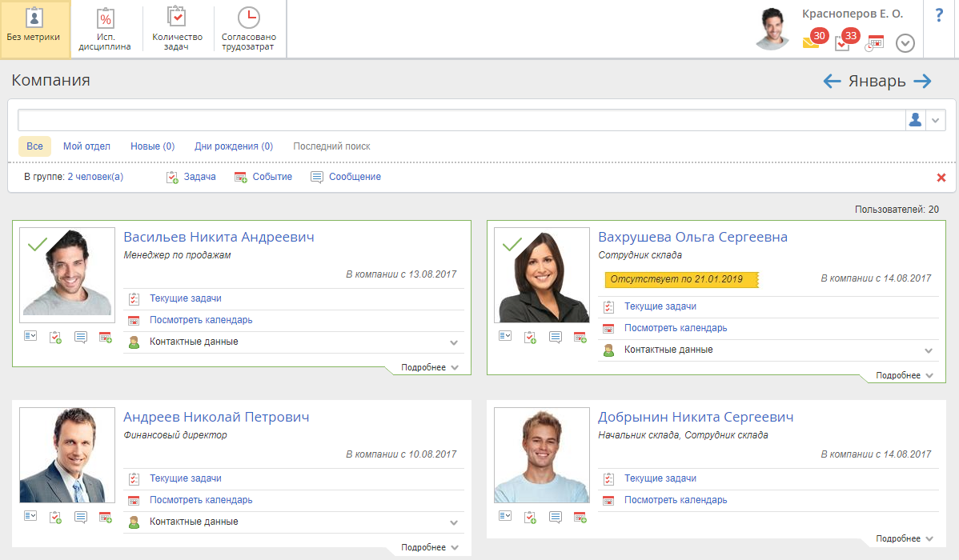Switch to the Мой отдел filter tab
Viewport: 959px width, 560px height.
pos(86,146)
